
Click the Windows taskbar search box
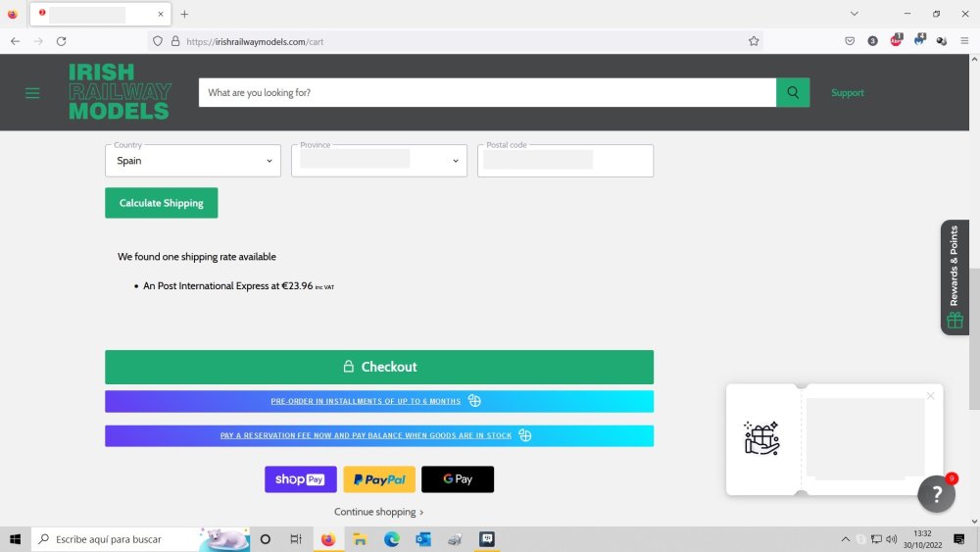click(x=140, y=539)
